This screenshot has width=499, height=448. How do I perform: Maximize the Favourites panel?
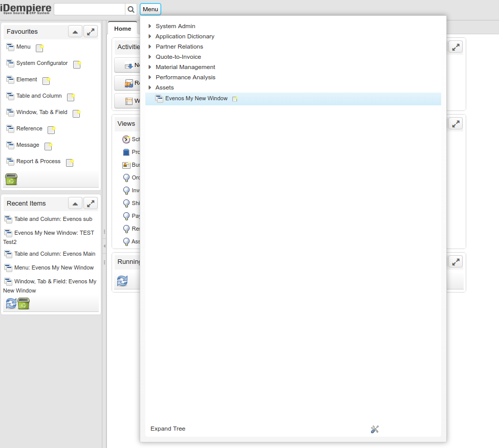pyautogui.click(x=91, y=32)
